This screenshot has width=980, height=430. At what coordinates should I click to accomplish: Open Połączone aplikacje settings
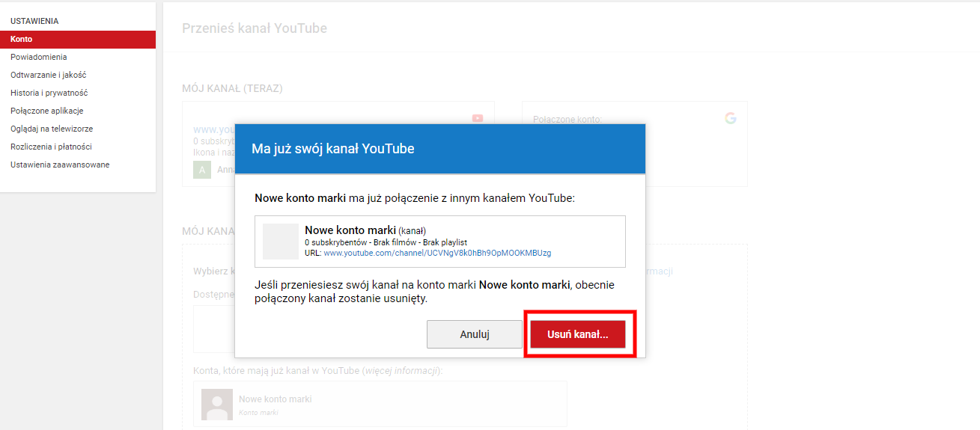click(x=47, y=111)
